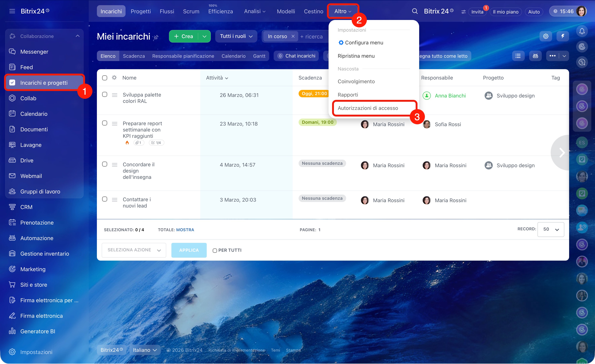The width and height of the screenshot is (595, 364).
Task: Open task list settings gear icon
Action: 546,36
